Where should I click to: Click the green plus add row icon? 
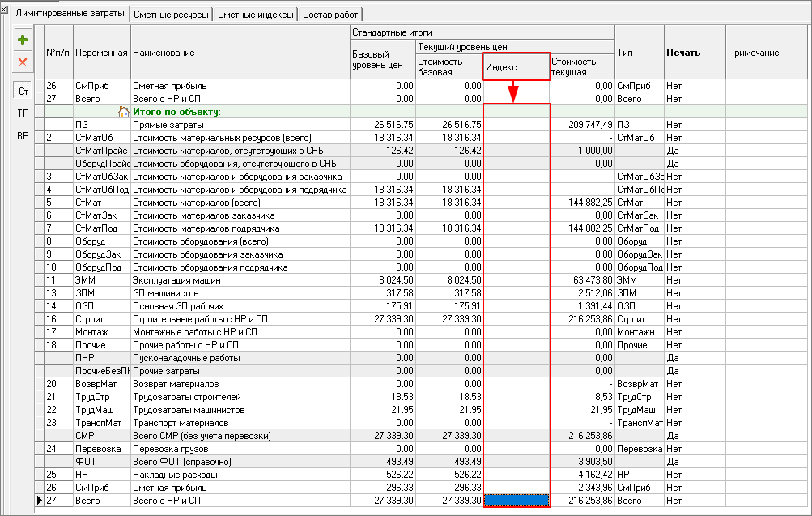click(23, 40)
